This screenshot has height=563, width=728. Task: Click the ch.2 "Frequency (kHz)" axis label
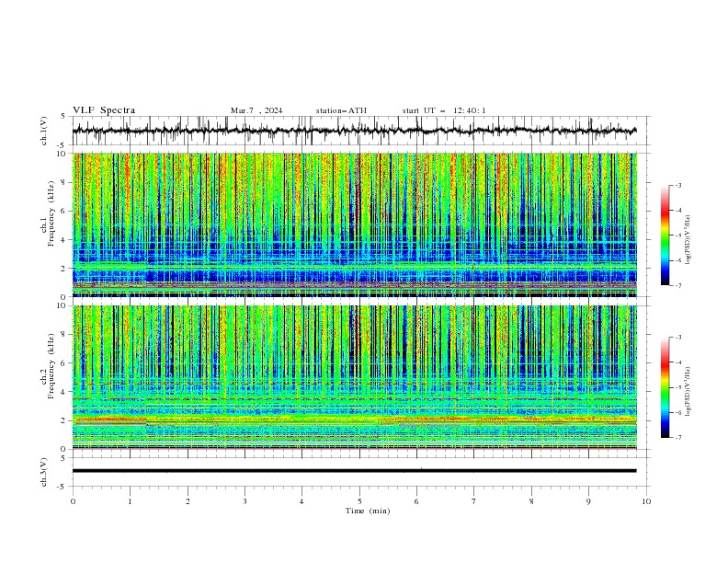[x=51, y=366]
